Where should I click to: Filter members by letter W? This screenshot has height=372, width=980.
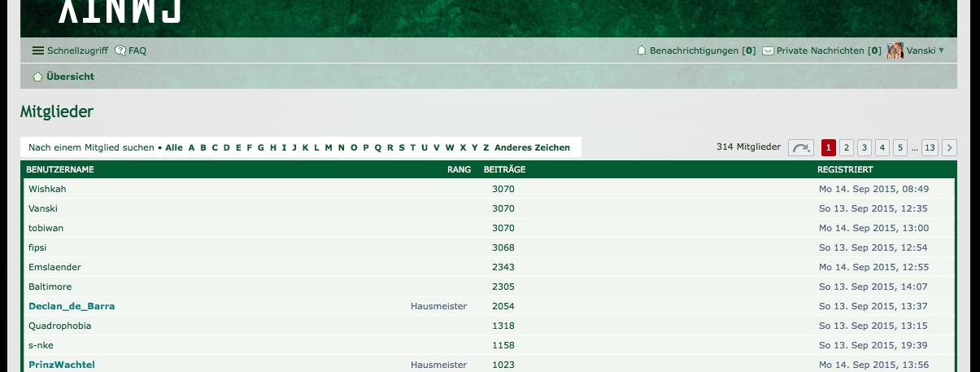[x=450, y=147]
